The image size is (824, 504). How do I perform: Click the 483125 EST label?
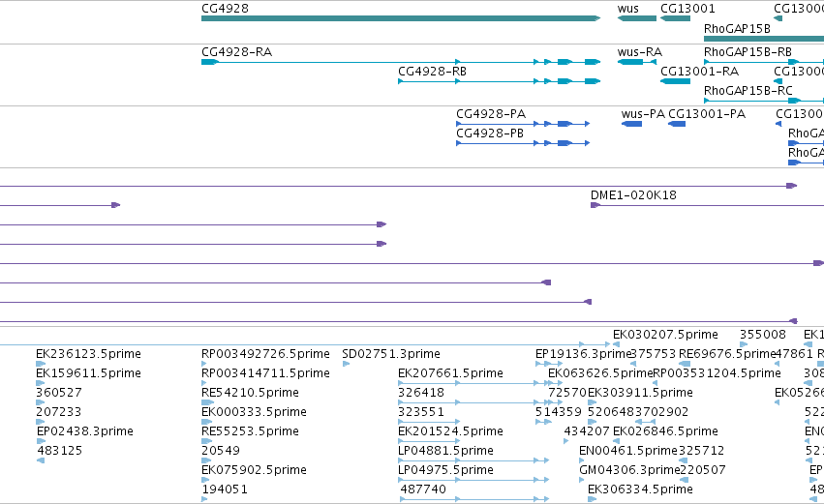(59, 451)
